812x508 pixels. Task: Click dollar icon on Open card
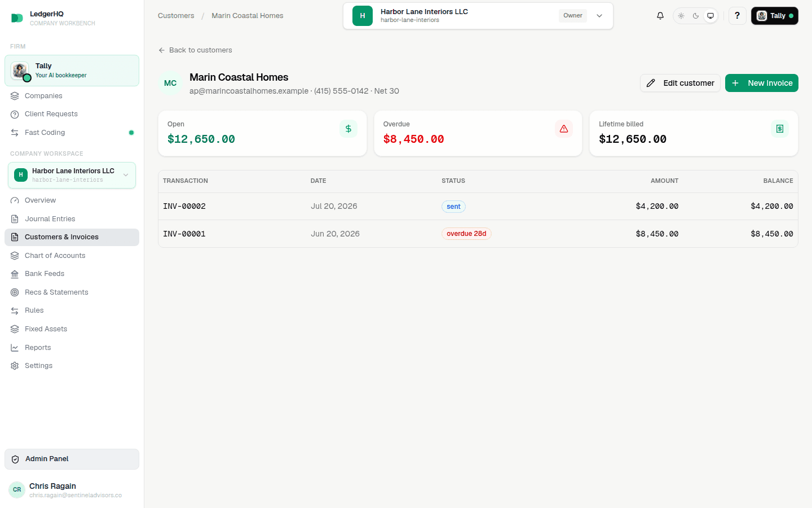click(x=348, y=129)
